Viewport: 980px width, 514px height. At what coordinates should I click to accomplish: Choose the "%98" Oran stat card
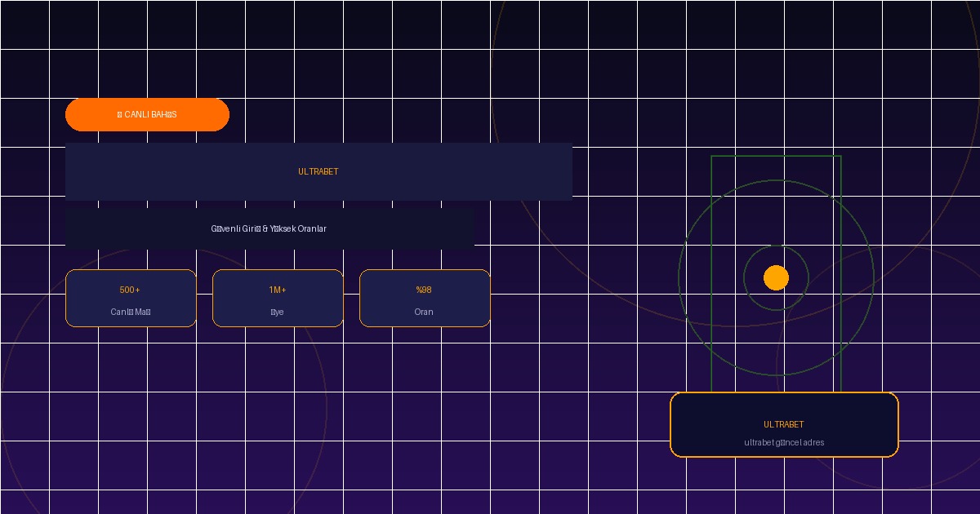tap(425, 299)
